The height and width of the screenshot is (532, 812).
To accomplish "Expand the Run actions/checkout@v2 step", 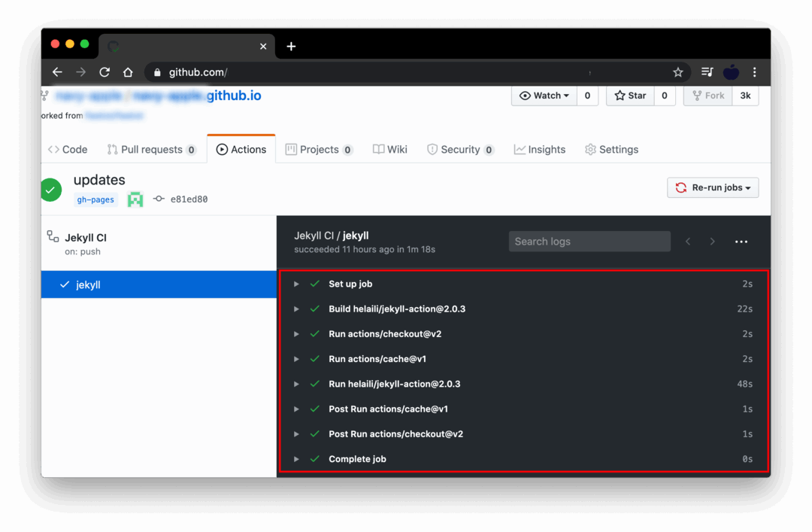I will (x=295, y=333).
